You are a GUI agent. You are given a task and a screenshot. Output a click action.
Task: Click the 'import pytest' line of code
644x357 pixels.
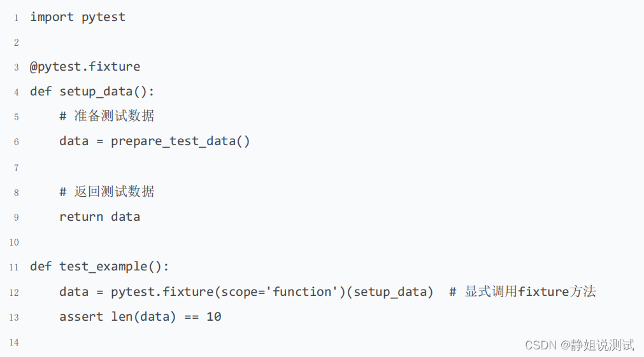point(78,17)
